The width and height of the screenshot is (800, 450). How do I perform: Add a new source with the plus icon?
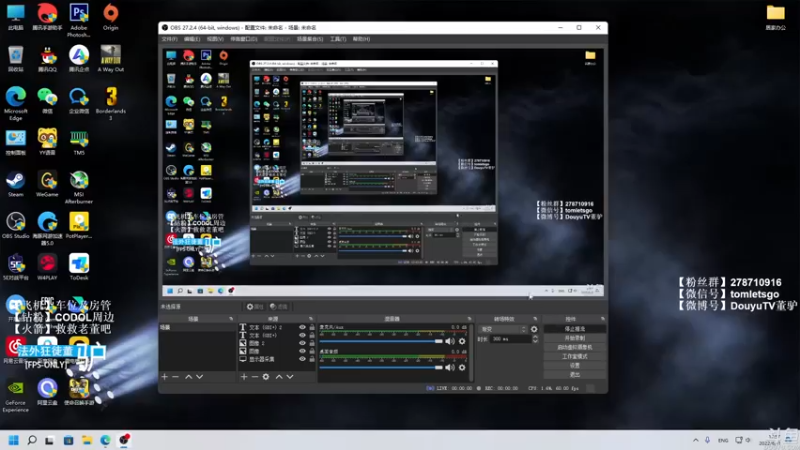[244, 377]
